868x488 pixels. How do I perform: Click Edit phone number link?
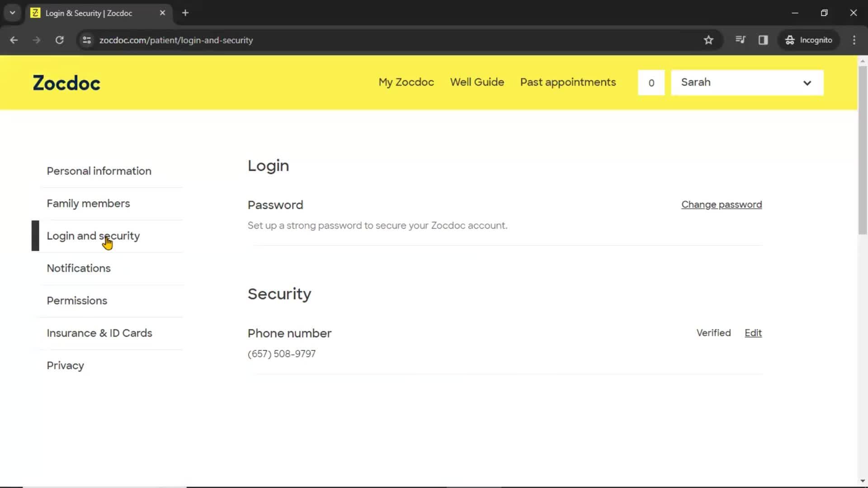pos(753,333)
